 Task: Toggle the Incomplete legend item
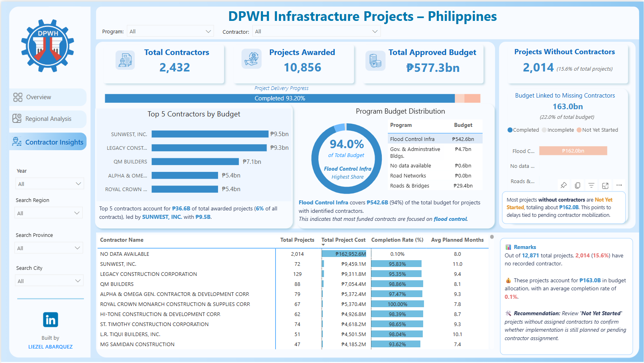558,130
